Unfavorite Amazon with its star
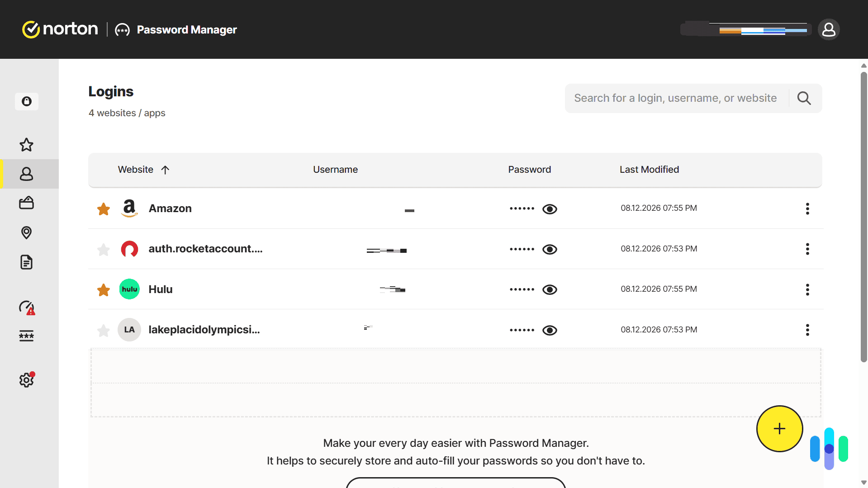Image resolution: width=868 pixels, height=488 pixels. coord(104,209)
